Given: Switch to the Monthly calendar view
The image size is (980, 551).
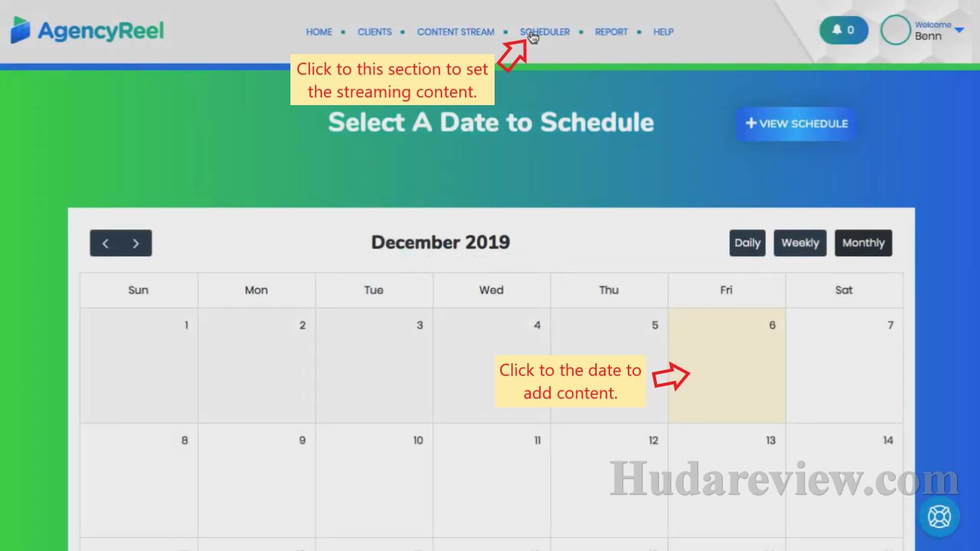Looking at the screenshot, I should (x=863, y=243).
